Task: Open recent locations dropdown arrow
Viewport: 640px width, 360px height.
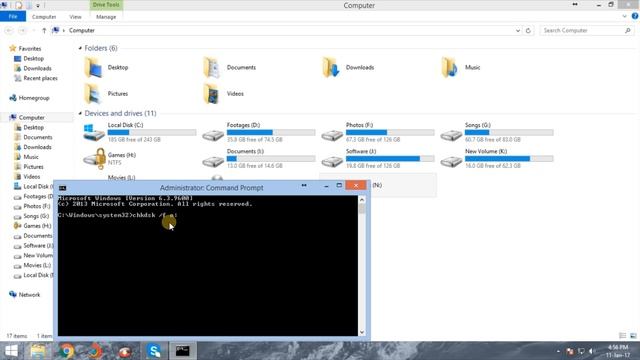Action: (x=33, y=31)
